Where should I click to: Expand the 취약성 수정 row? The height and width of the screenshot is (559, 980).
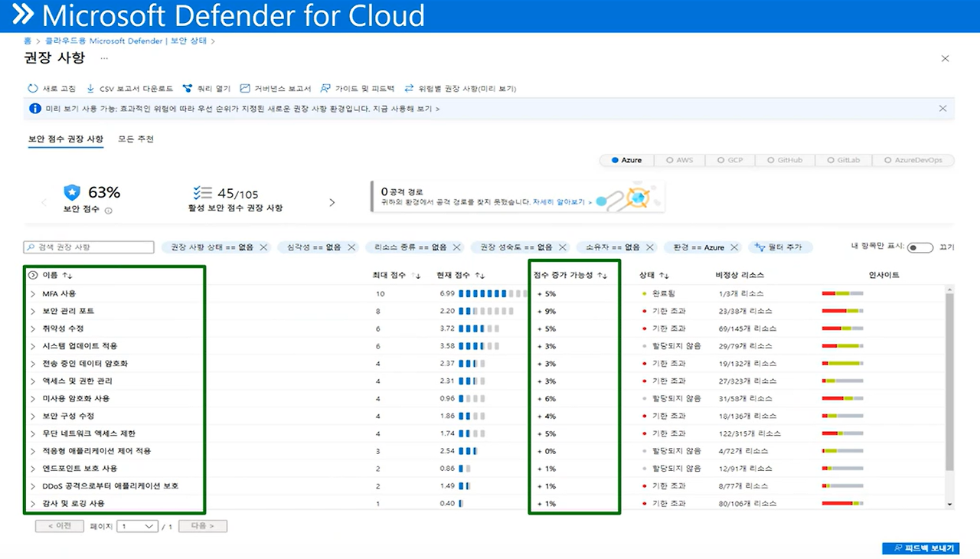click(x=33, y=329)
